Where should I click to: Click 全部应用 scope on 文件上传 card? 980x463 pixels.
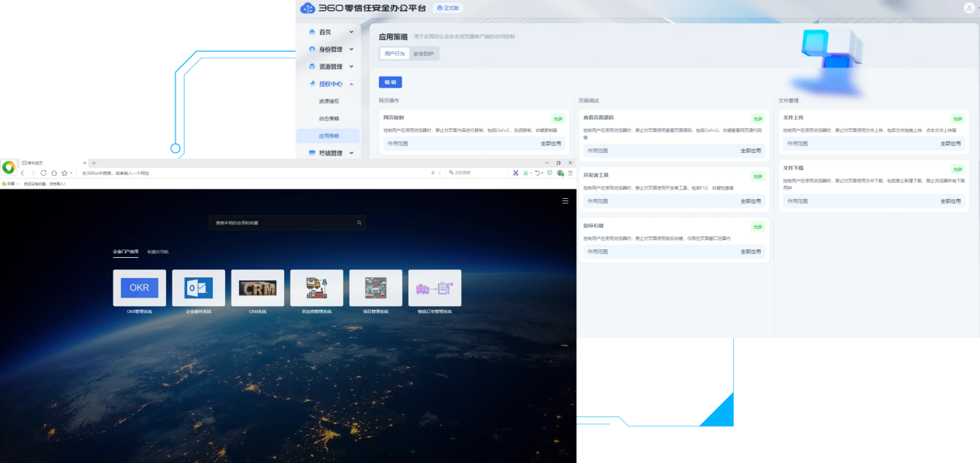tap(950, 143)
